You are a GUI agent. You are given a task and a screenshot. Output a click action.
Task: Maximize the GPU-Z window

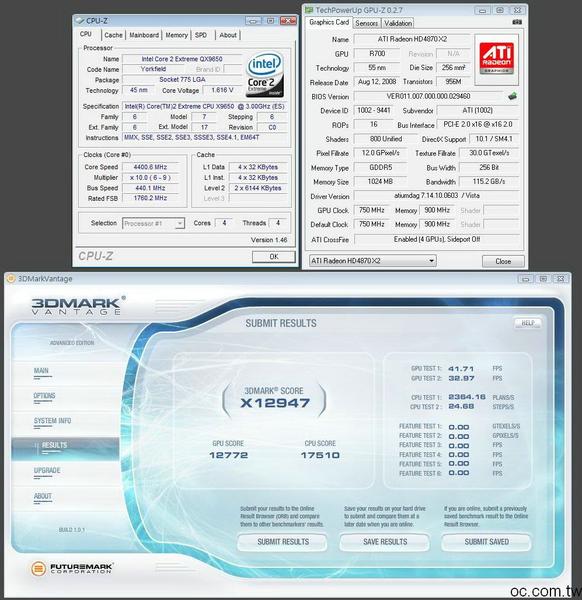[x=499, y=10]
